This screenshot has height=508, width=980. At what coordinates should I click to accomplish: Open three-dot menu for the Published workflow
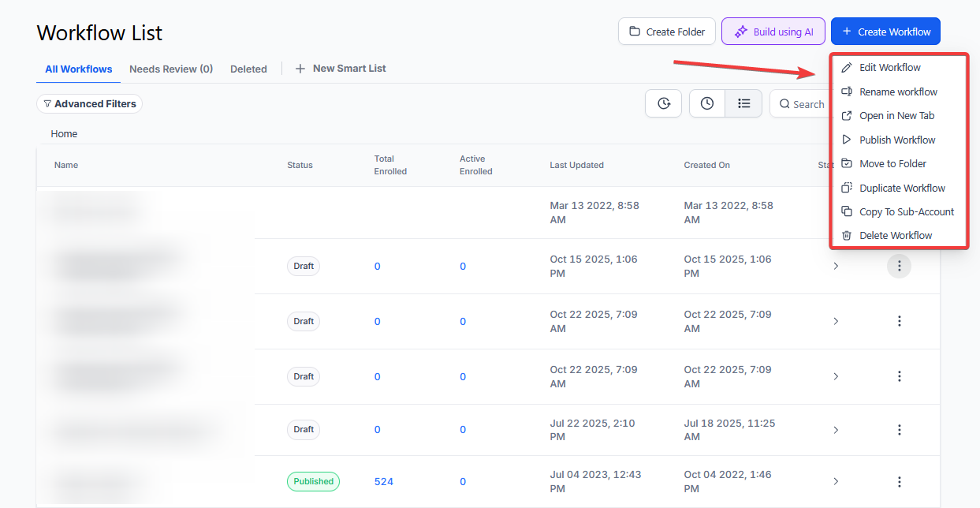click(x=899, y=482)
